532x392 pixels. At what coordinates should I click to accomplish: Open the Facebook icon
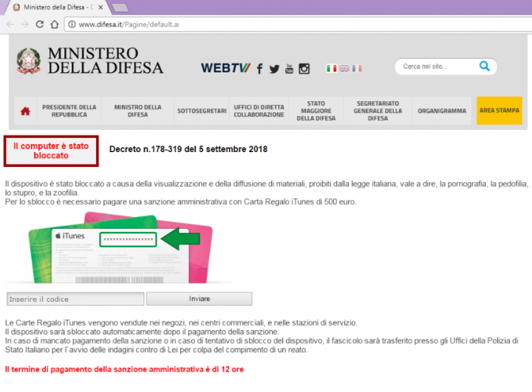click(x=259, y=69)
